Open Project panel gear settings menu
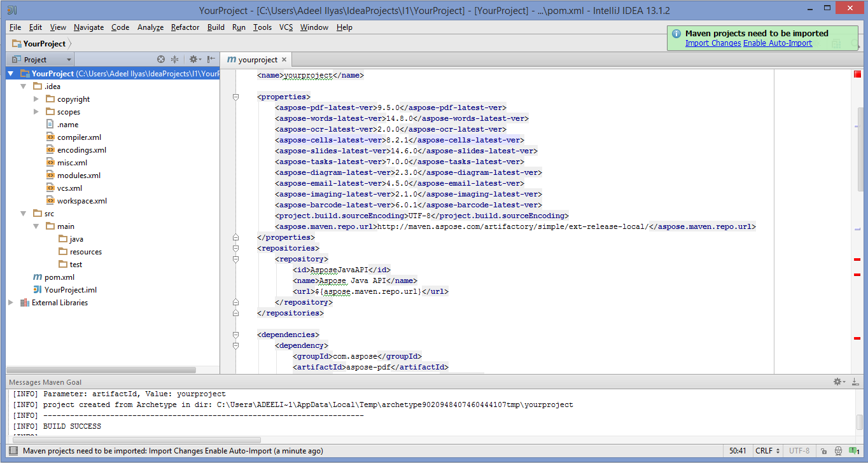This screenshot has width=868, height=463. (x=195, y=59)
